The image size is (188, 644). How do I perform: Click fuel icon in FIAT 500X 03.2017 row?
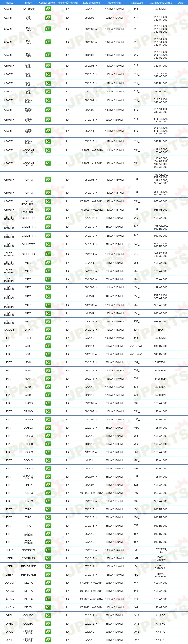coord(48,362)
